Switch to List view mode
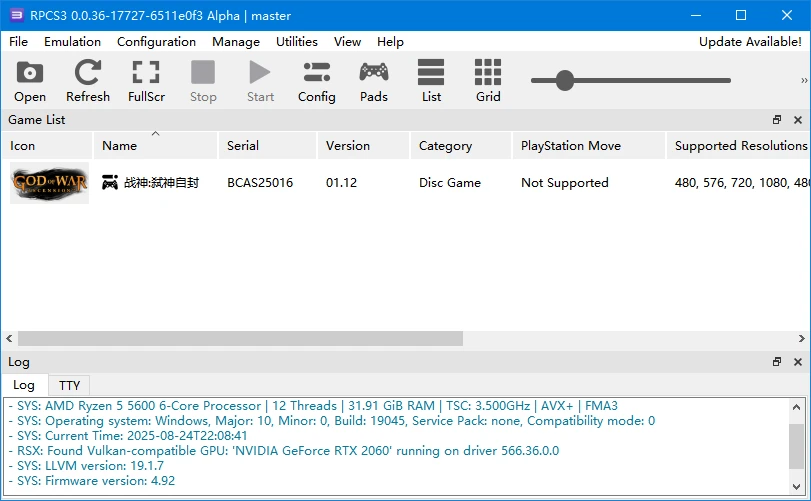Viewport: 811px width, 501px height. click(x=431, y=81)
